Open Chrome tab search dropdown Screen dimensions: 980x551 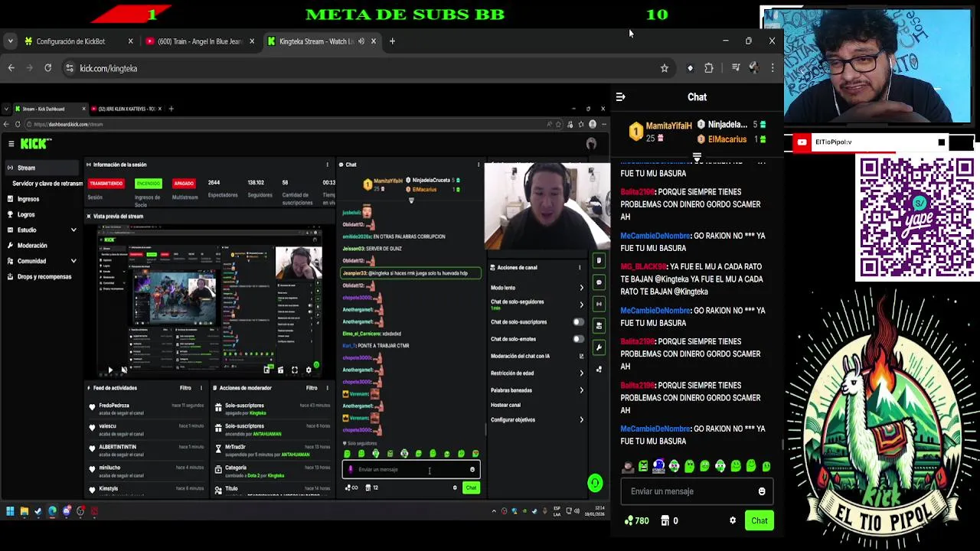point(11,41)
